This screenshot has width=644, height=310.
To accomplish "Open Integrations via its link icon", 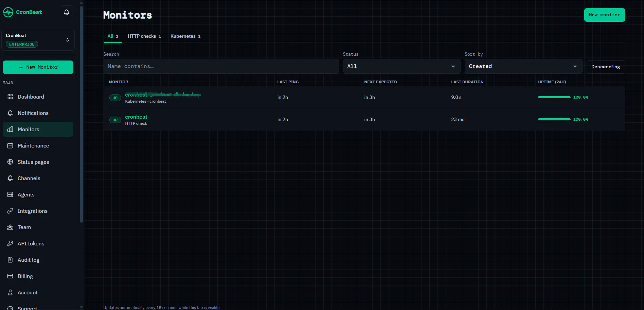I will coord(10,211).
